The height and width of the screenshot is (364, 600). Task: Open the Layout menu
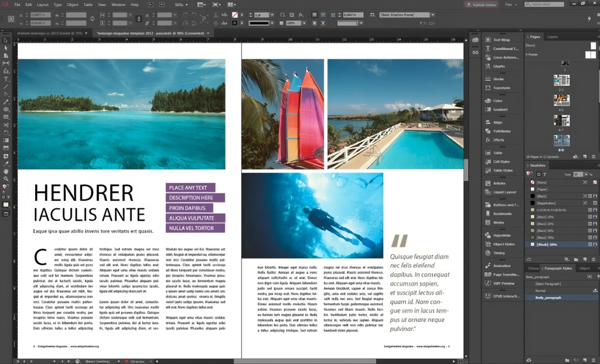point(43,4)
